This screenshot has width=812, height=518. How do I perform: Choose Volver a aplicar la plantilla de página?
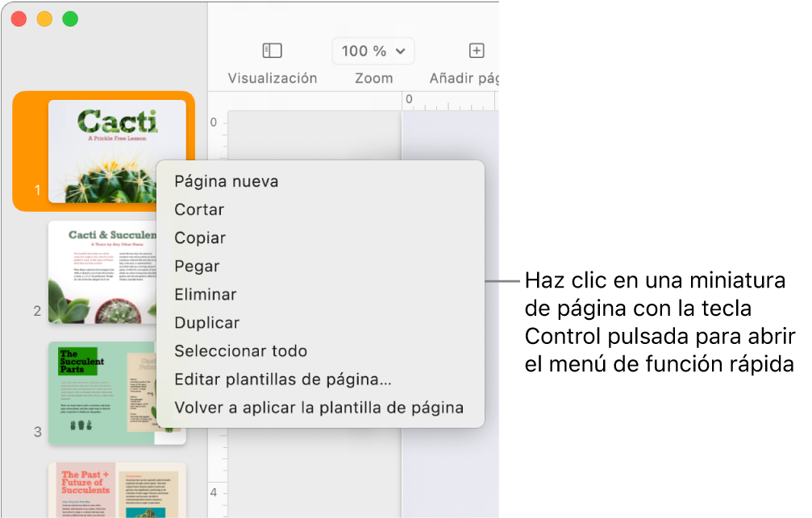click(321, 408)
